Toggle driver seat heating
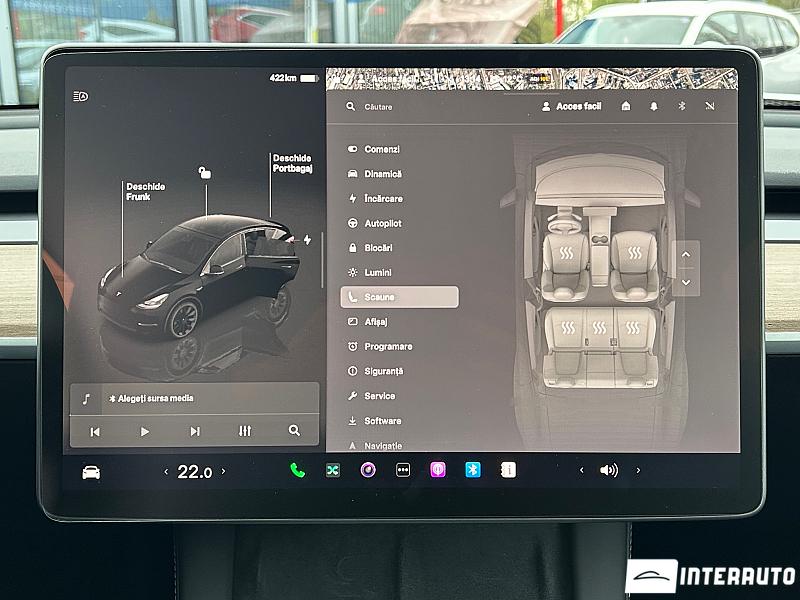The image size is (800, 600). 566,254
